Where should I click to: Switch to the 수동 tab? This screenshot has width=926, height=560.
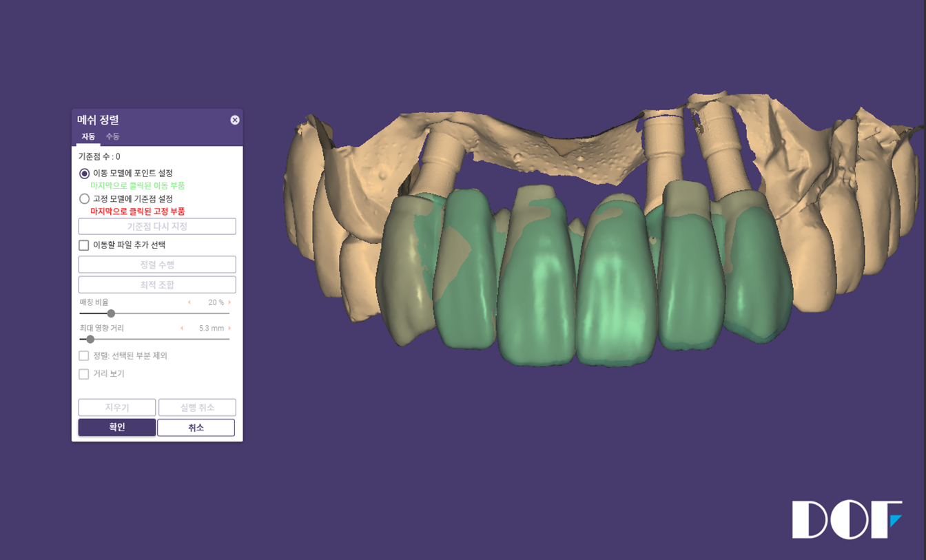pos(112,136)
